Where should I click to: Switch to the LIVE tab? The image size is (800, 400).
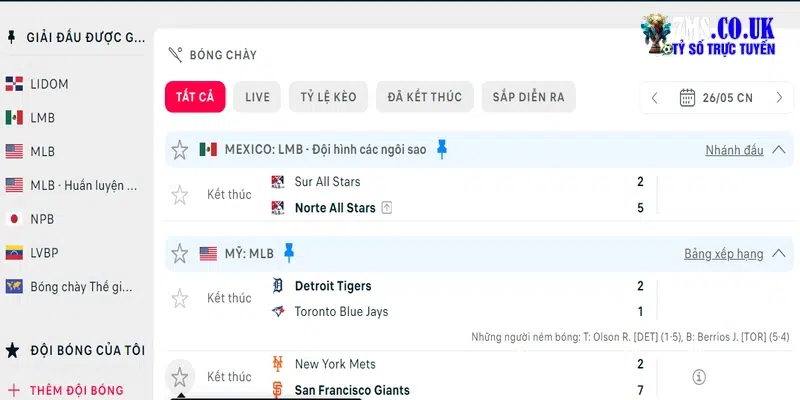tap(257, 97)
